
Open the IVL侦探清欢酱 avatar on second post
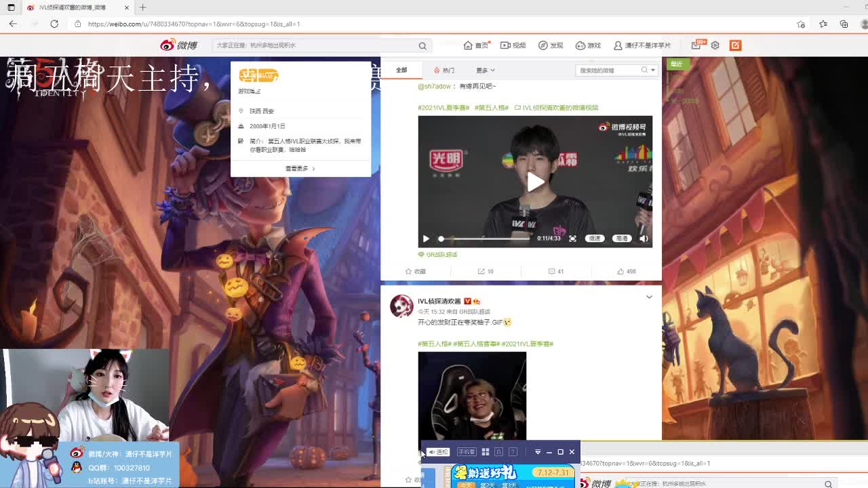401,306
